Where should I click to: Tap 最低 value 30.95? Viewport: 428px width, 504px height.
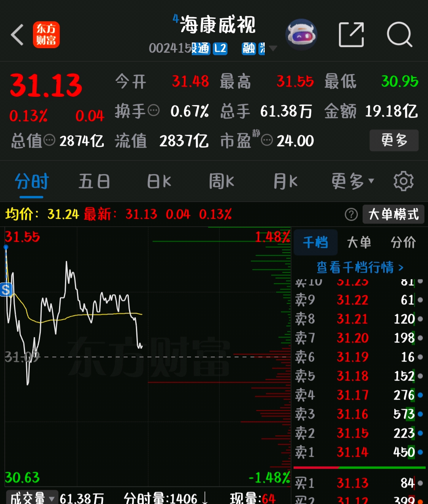coord(400,82)
